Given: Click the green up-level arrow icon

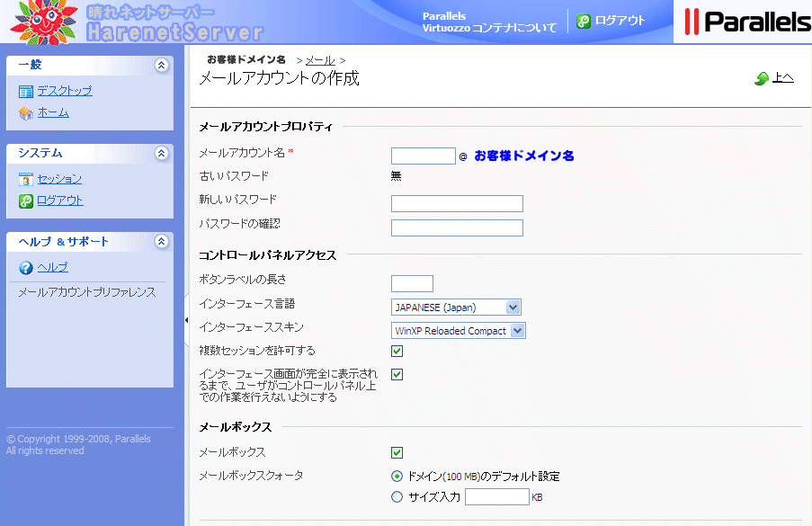Looking at the screenshot, I should (x=762, y=78).
